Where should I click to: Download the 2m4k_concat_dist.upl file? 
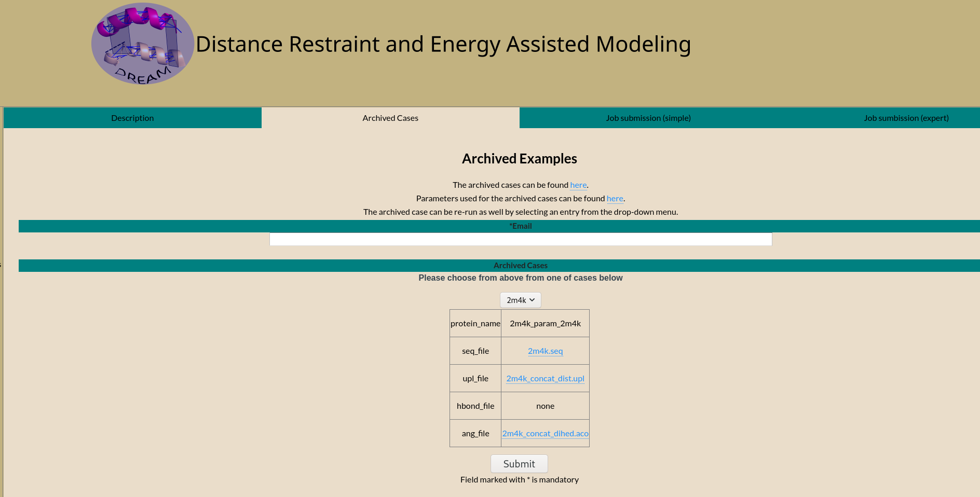click(545, 378)
